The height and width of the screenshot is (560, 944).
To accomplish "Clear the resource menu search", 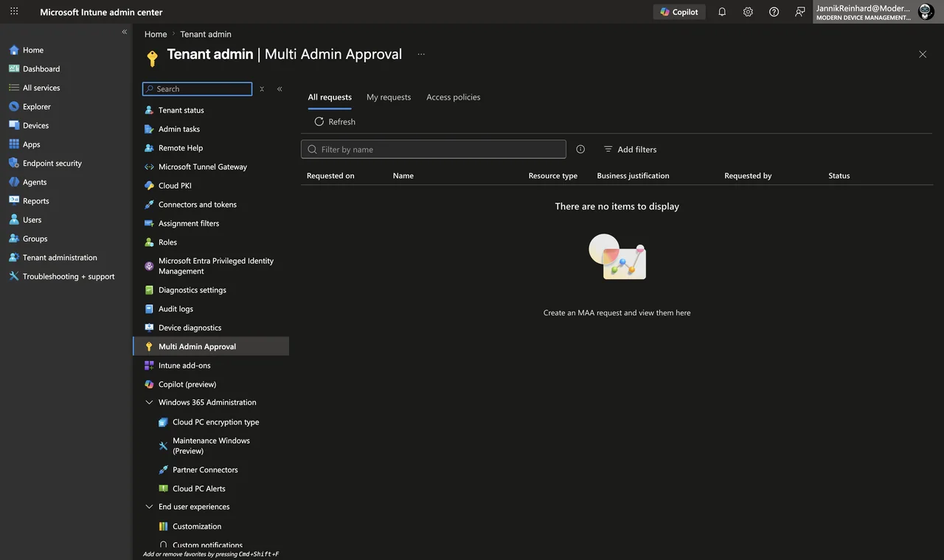I will coord(262,89).
